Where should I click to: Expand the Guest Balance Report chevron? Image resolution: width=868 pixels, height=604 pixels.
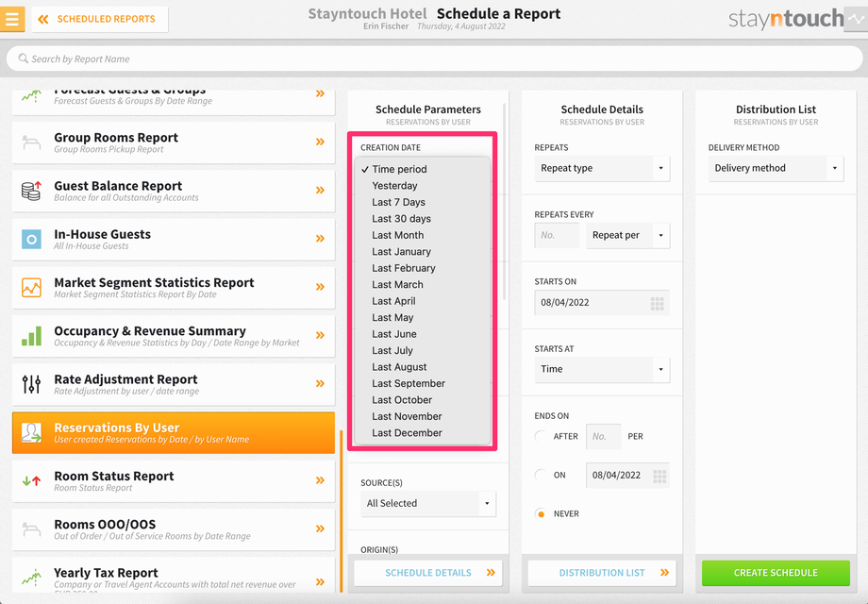[x=320, y=190]
